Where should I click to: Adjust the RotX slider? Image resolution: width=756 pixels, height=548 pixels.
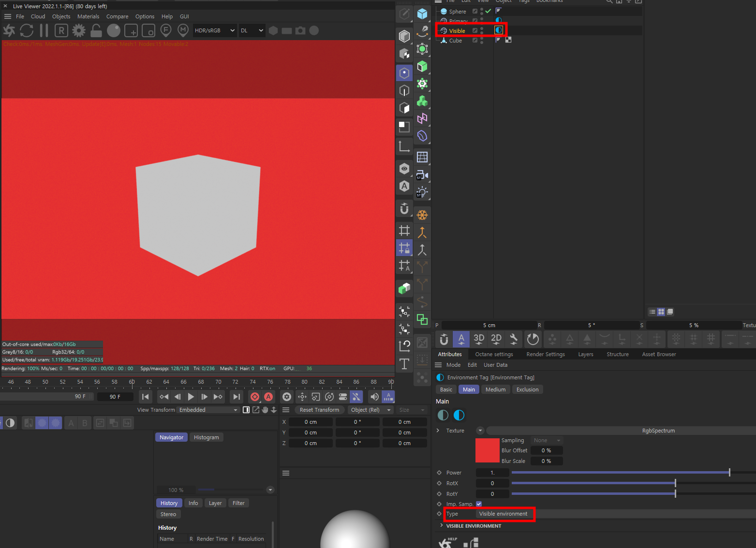click(x=634, y=483)
